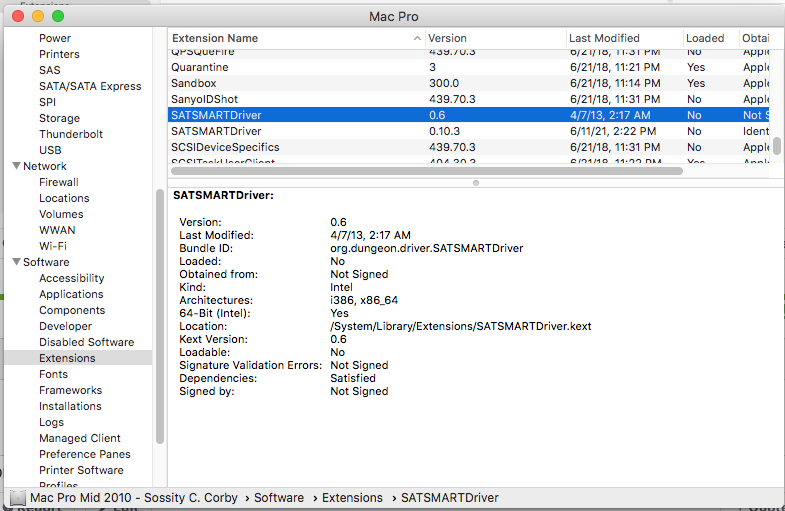Toggle sort arrow on Extension Name column
The image size is (785, 511).
pyautogui.click(x=417, y=39)
